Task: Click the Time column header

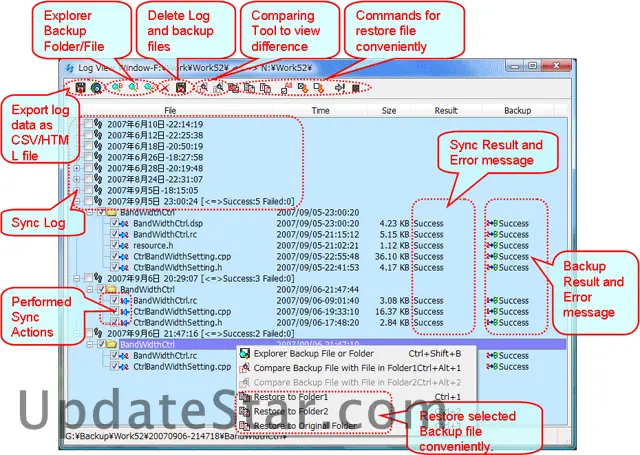Action: click(x=320, y=111)
